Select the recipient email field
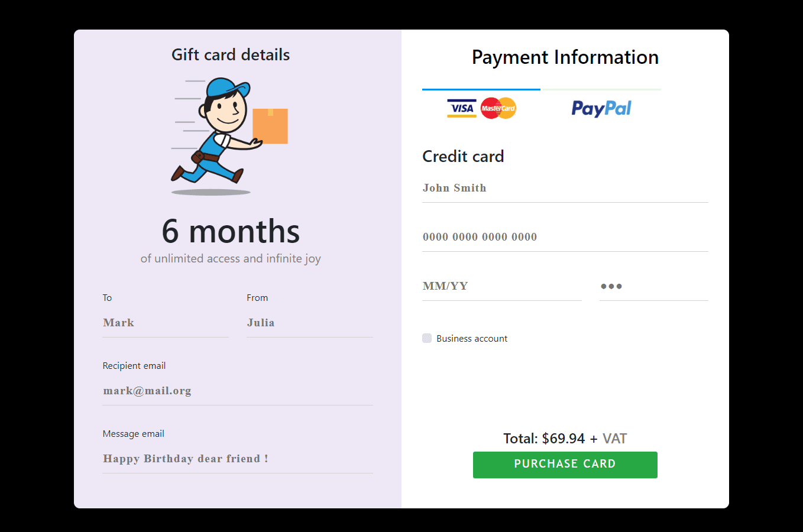Viewport: 803px width, 532px height. coord(237,391)
